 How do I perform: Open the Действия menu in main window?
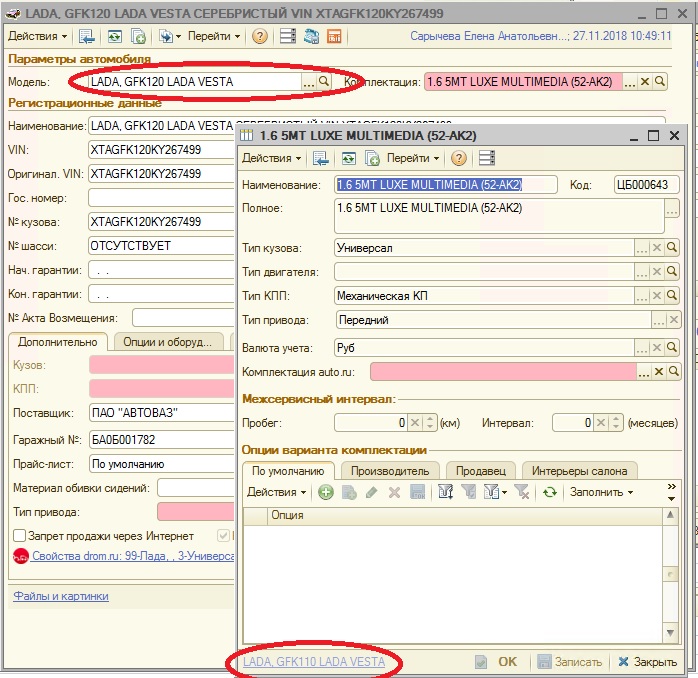(x=38, y=36)
